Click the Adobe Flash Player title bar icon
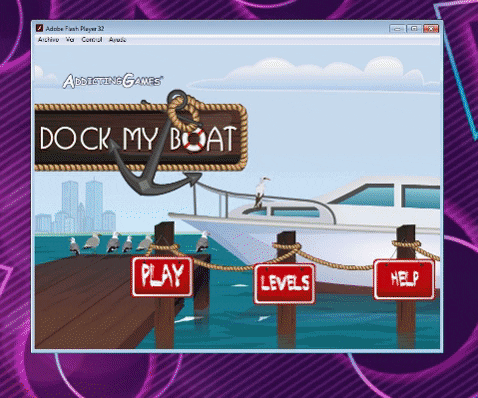 [40, 28]
